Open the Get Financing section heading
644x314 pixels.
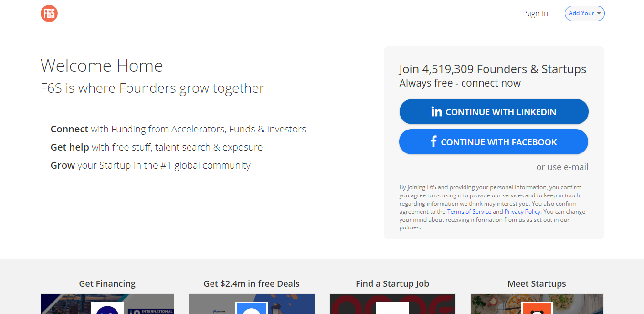point(107,283)
